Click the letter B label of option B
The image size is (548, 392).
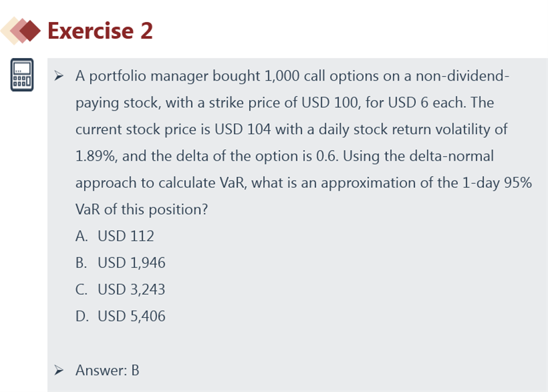(81, 263)
